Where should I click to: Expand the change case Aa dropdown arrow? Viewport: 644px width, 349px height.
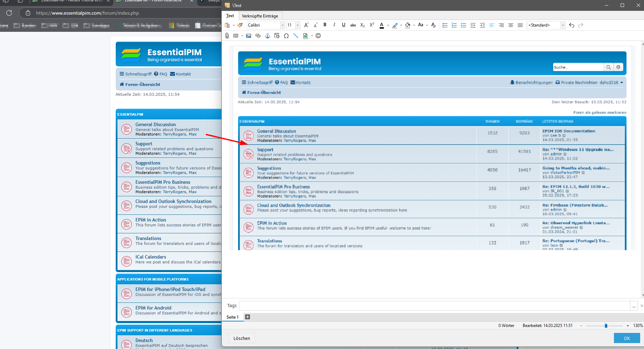coord(427,25)
